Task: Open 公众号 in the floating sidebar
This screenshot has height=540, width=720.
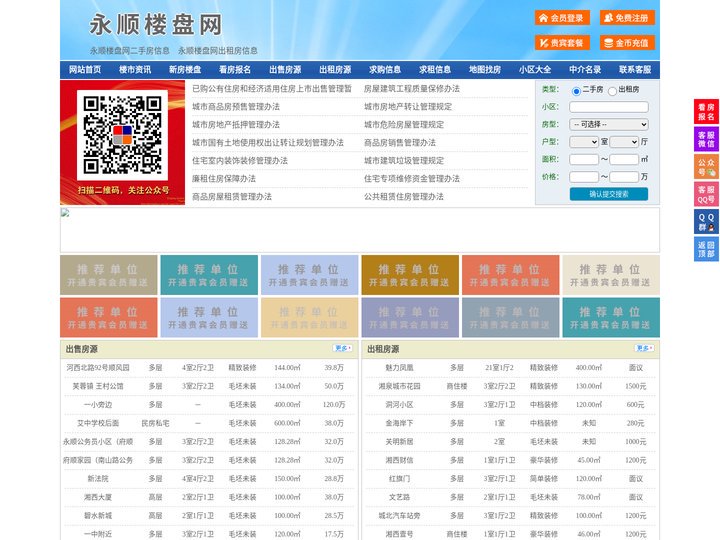Action: click(x=706, y=167)
